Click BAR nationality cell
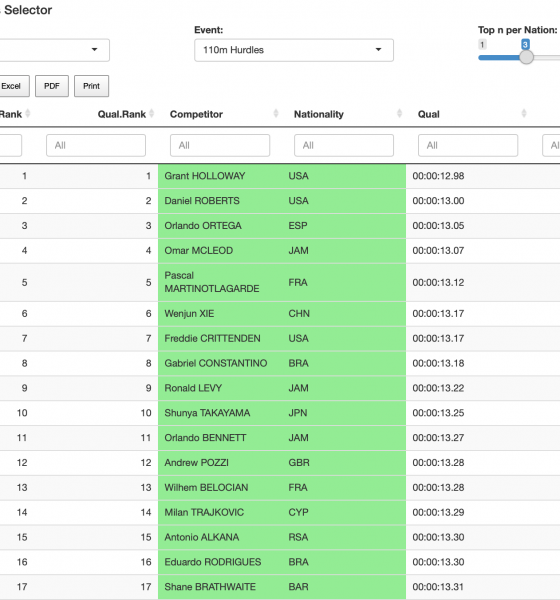 298,587
